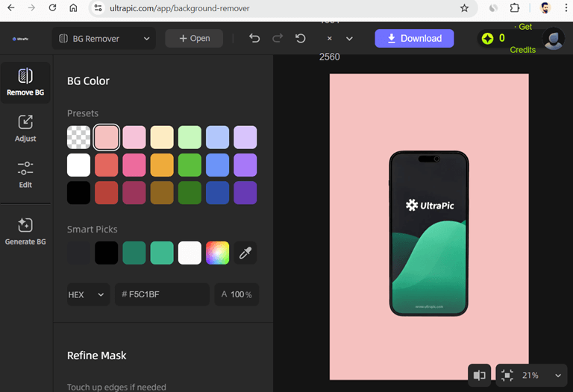Open the Chrome profile avatar
The height and width of the screenshot is (392, 573).
tap(545, 7)
